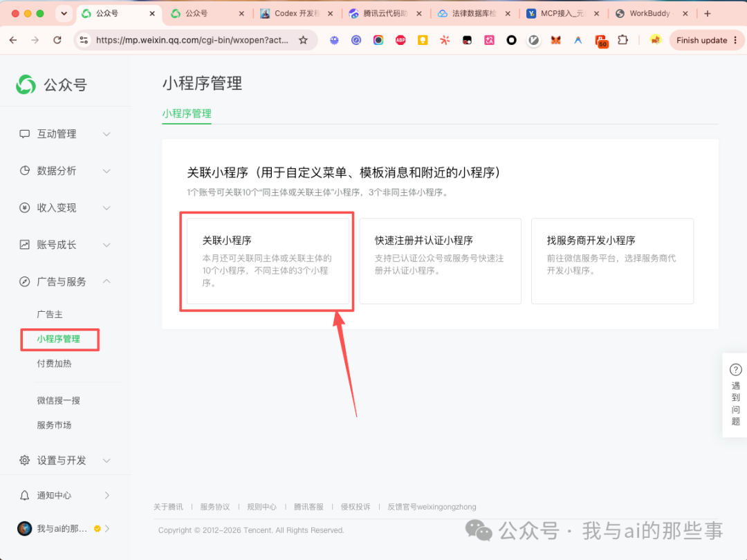Open the 关于腾讯 footer link
The width and height of the screenshot is (747, 560).
168,507
